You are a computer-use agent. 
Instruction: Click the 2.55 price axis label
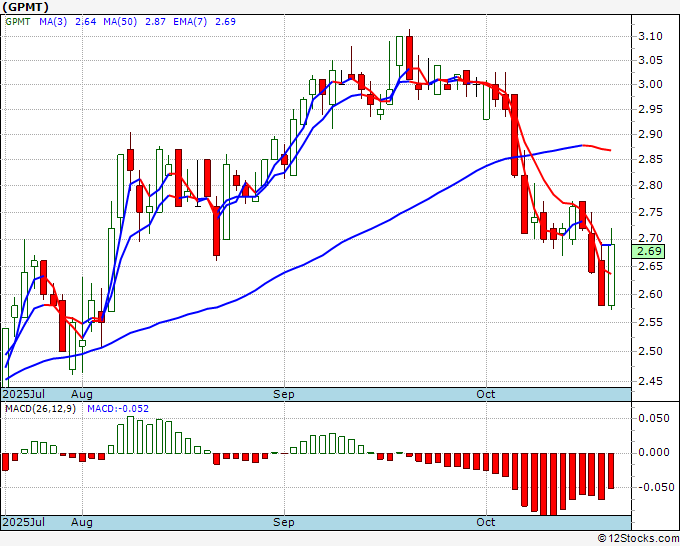[x=651, y=322]
